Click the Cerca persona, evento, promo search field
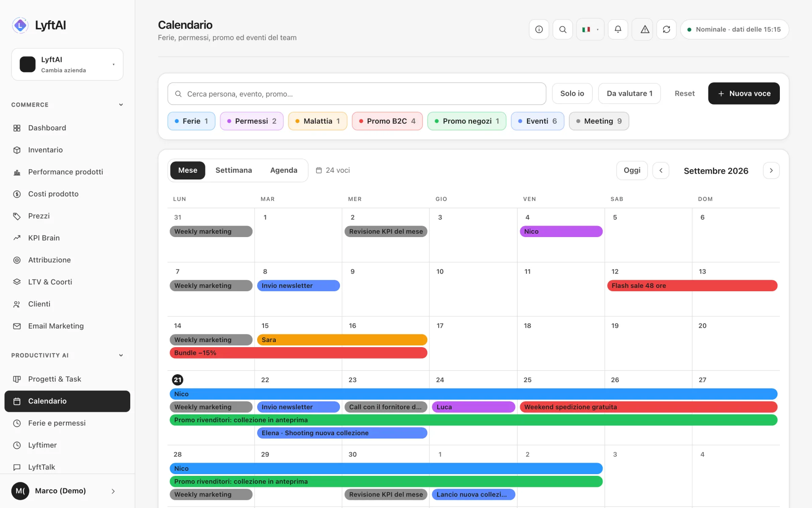This screenshot has width=812, height=508. point(357,94)
